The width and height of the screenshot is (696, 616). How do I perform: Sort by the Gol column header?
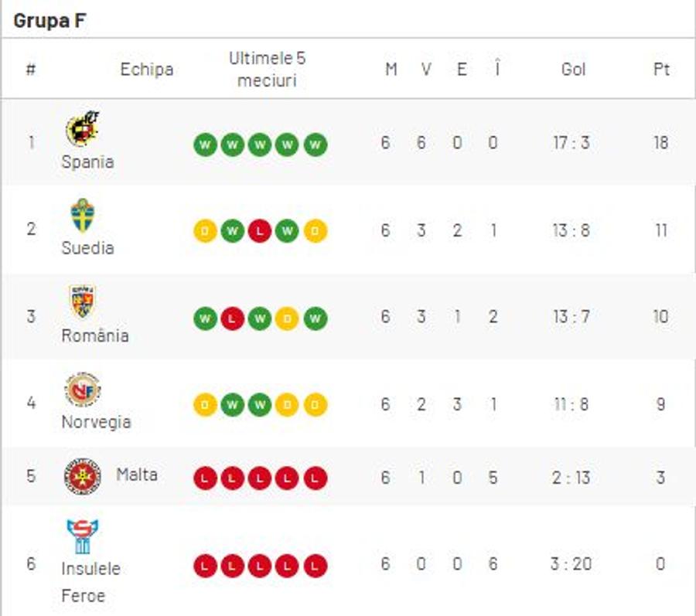574,70
